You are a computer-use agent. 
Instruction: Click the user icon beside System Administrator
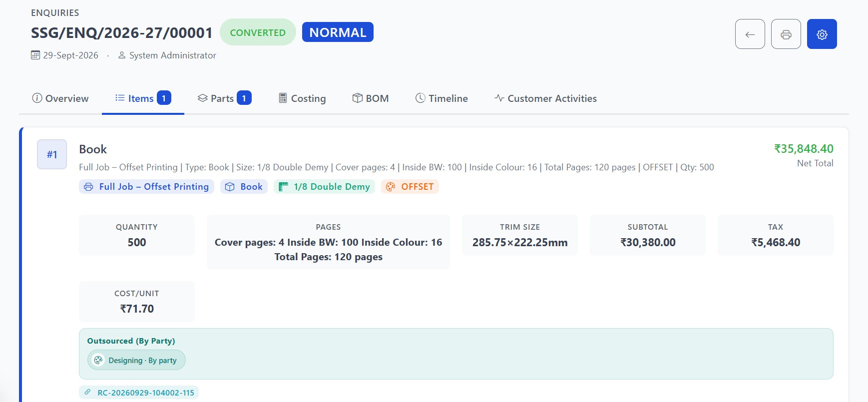pyautogui.click(x=121, y=55)
